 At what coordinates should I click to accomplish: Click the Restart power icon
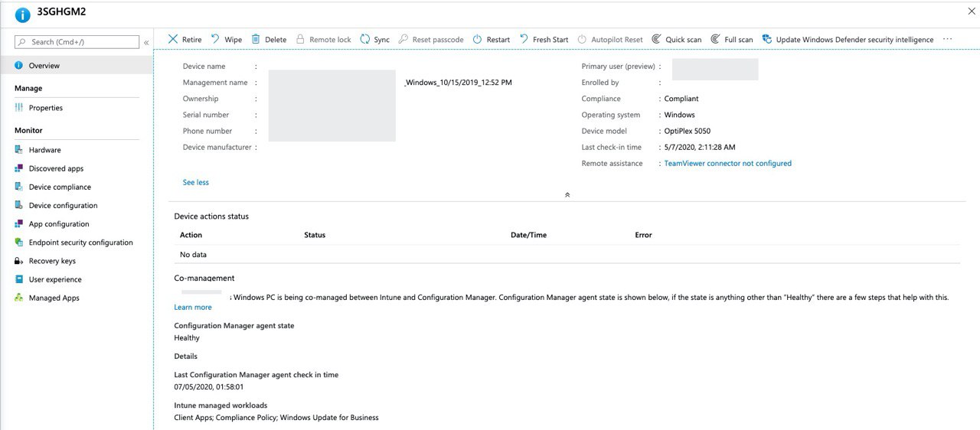pyautogui.click(x=478, y=39)
